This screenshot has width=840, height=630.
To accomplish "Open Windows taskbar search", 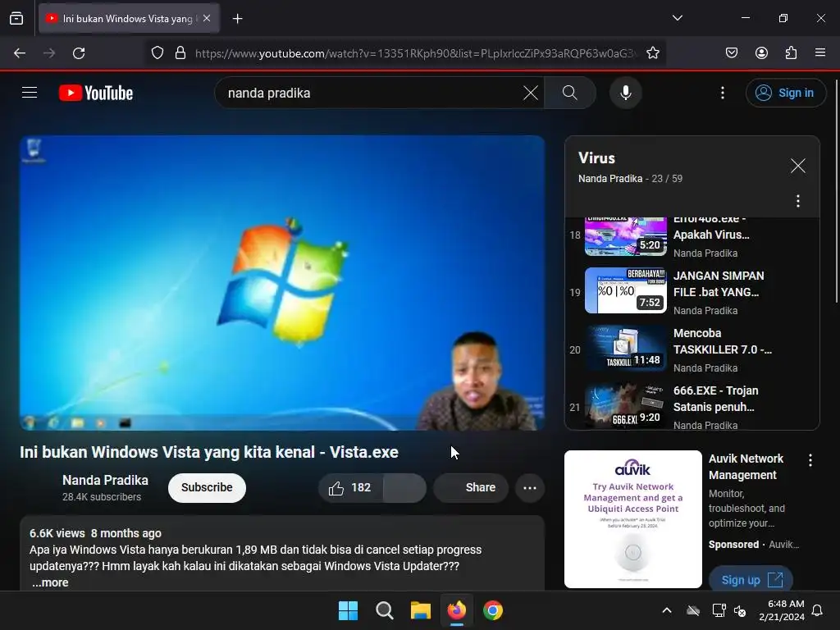I will (384, 610).
